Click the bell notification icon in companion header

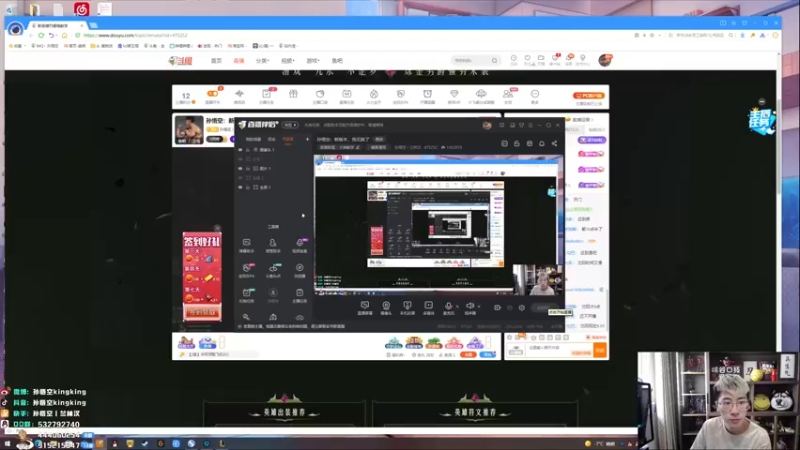click(x=542, y=143)
